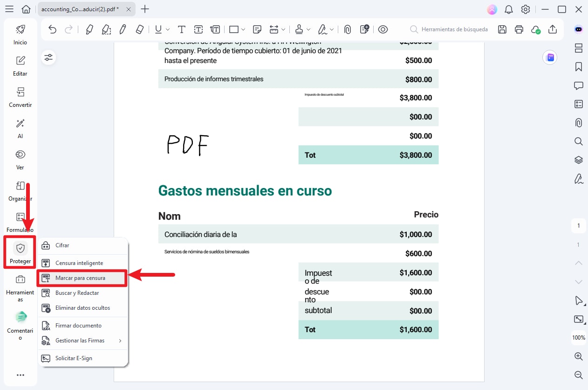The width and height of the screenshot is (588, 390).
Task: Select the highlighter tool in the toolbar
Action: tap(89, 29)
